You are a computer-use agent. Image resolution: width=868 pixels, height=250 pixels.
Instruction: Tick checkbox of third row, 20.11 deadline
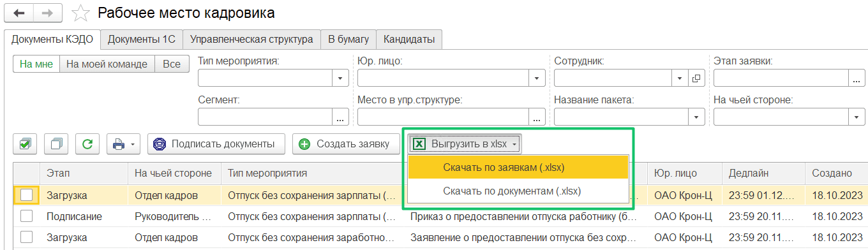[27, 237]
